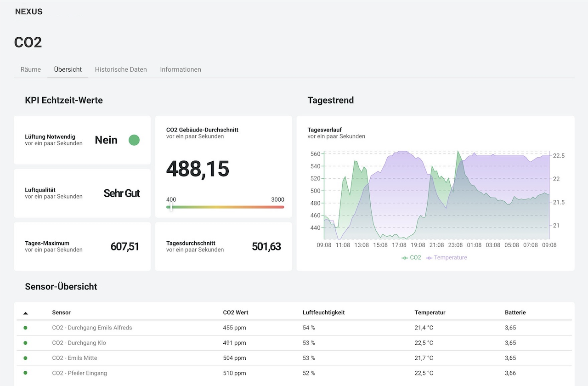
Task: Click the NEXUS logo
Action: pyautogui.click(x=28, y=12)
